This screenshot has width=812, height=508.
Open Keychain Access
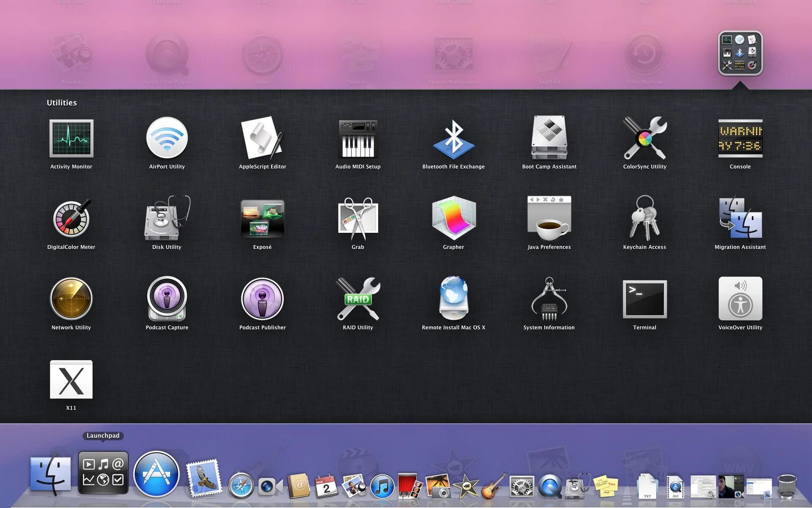tap(645, 219)
